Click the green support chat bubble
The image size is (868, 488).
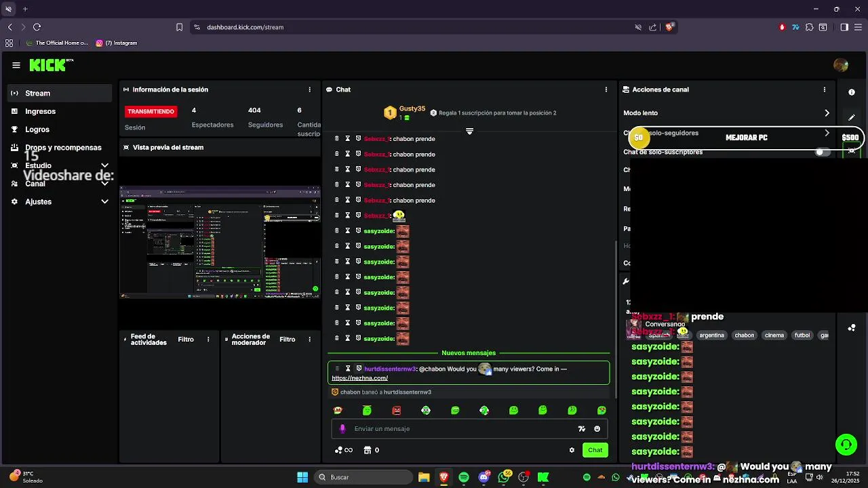(846, 445)
